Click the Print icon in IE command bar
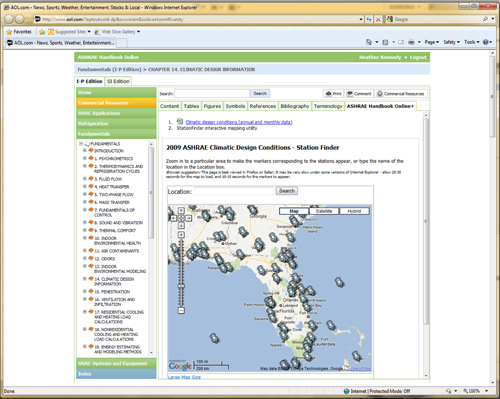500x399 pixels. [412, 42]
